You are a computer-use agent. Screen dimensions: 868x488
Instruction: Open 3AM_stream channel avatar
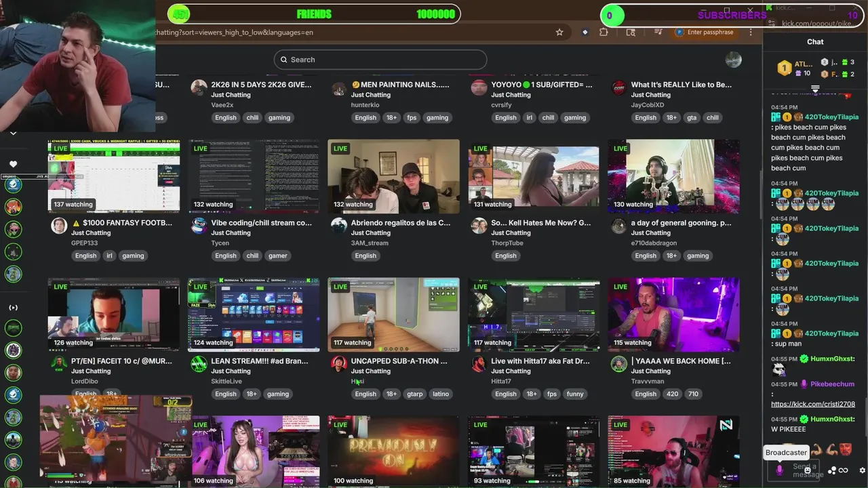[x=339, y=226]
